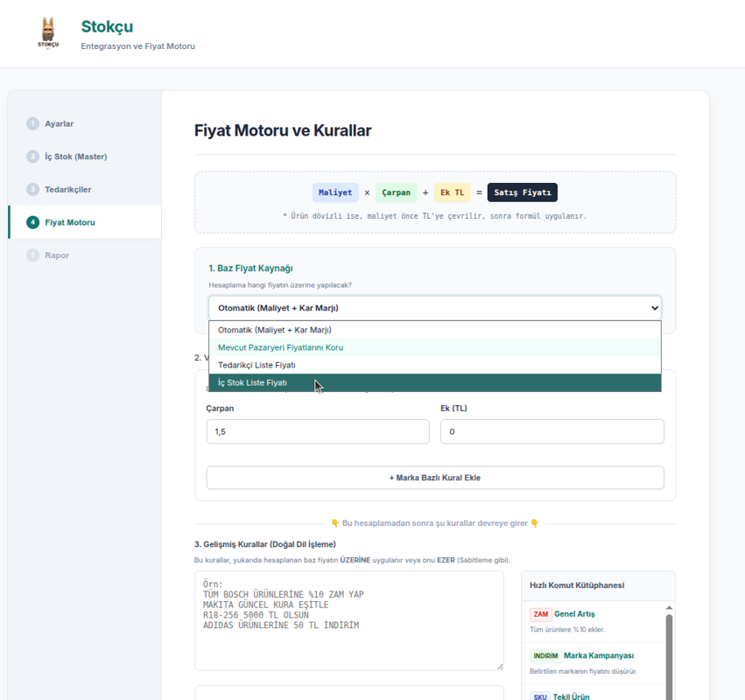This screenshot has width=745, height=700.
Task: Click the Genel Artış quick command
Action: 574,614
